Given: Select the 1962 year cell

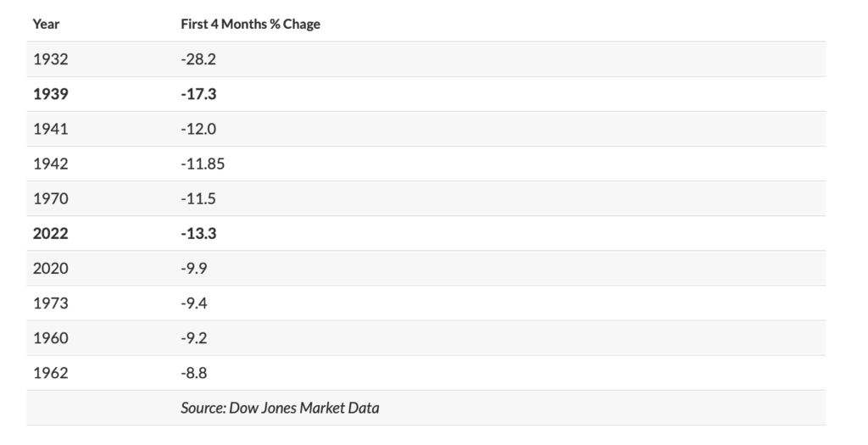Looking at the screenshot, I should [x=50, y=372].
